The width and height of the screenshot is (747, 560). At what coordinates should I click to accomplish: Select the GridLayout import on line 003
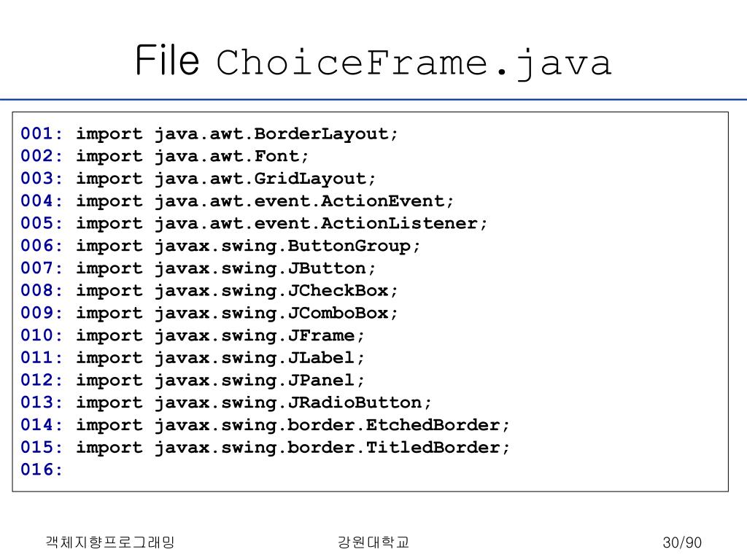click(x=198, y=179)
